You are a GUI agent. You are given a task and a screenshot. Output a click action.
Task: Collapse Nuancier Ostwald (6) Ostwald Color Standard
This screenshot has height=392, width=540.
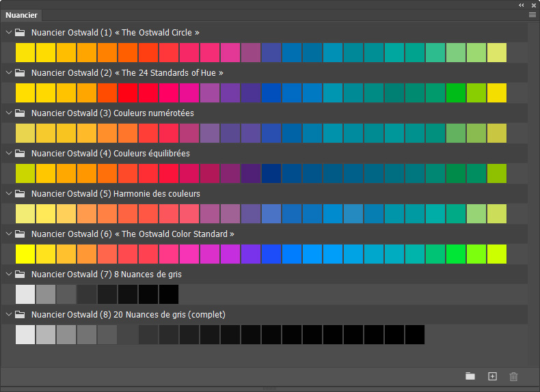[x=9, y=234]
